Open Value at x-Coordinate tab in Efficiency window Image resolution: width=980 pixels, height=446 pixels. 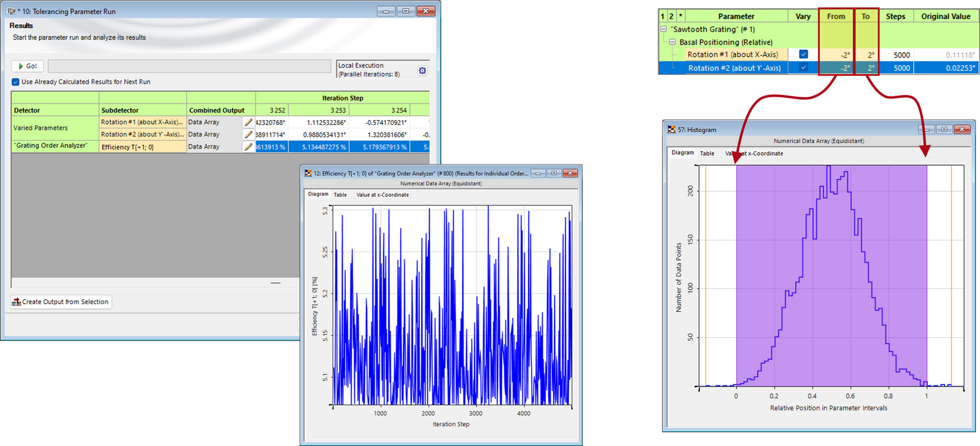coord(383,194)
